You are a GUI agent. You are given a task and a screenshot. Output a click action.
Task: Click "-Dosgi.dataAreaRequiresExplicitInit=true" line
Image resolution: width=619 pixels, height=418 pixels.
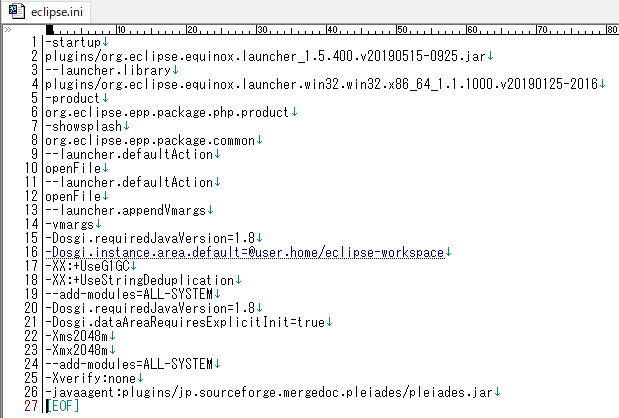point(185,322)
